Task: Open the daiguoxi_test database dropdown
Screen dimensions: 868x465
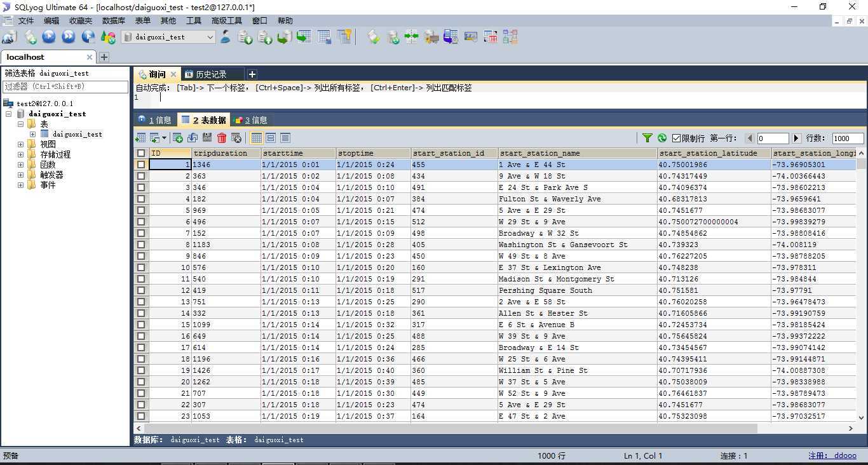Action: point(210,37)
